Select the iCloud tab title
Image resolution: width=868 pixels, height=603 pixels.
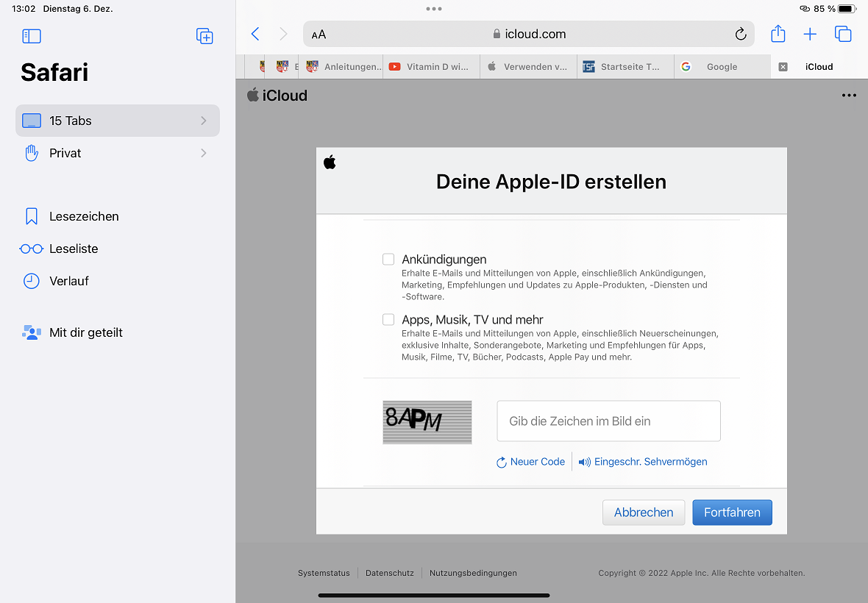(x=819, y=67)
